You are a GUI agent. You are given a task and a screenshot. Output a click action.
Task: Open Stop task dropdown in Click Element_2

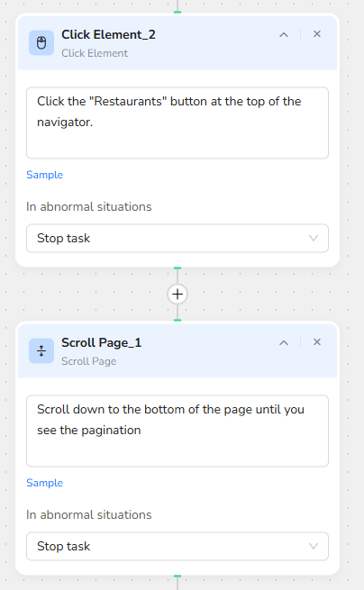point(177,238)
